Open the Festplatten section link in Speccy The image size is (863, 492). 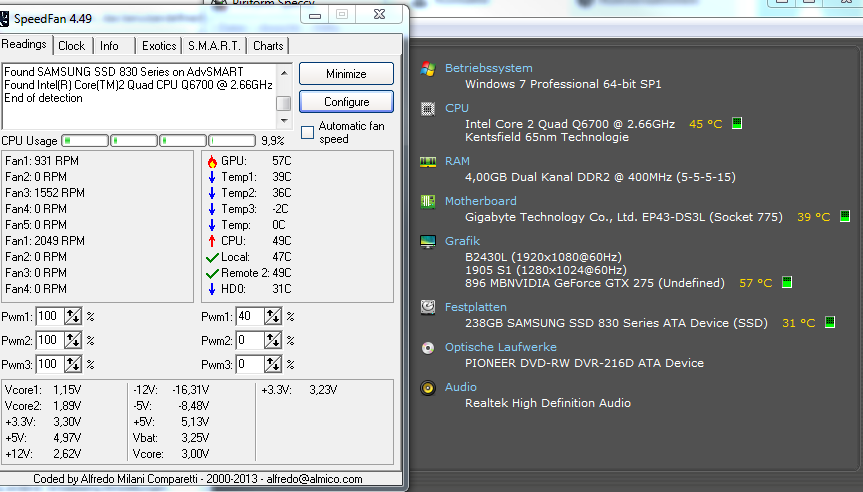pyautogui.click(x=476, y=307)
